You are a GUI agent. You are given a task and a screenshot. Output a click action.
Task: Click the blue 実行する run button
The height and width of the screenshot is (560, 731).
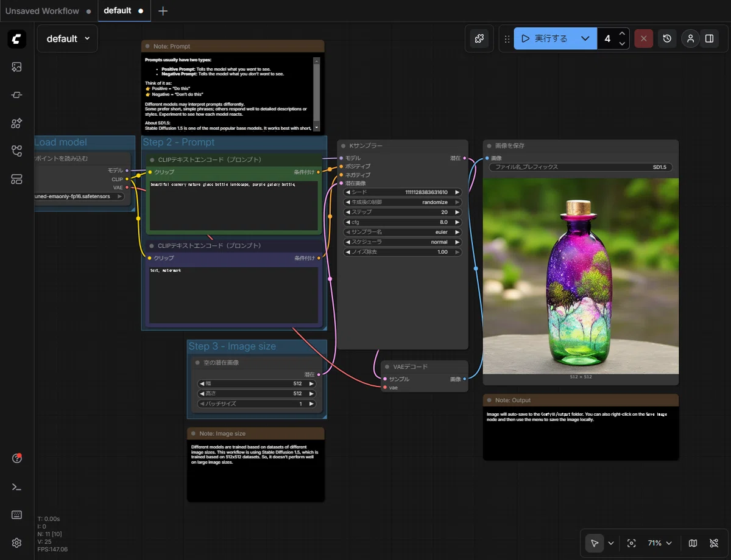coord(545,38)
